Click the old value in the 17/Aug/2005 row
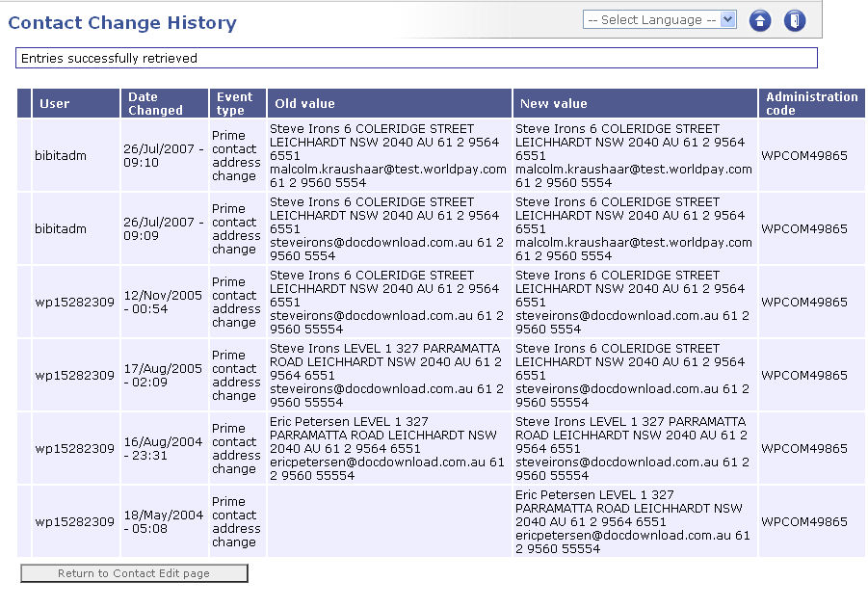This screenshot has height=608, width=868. click(x=387, y=375)
